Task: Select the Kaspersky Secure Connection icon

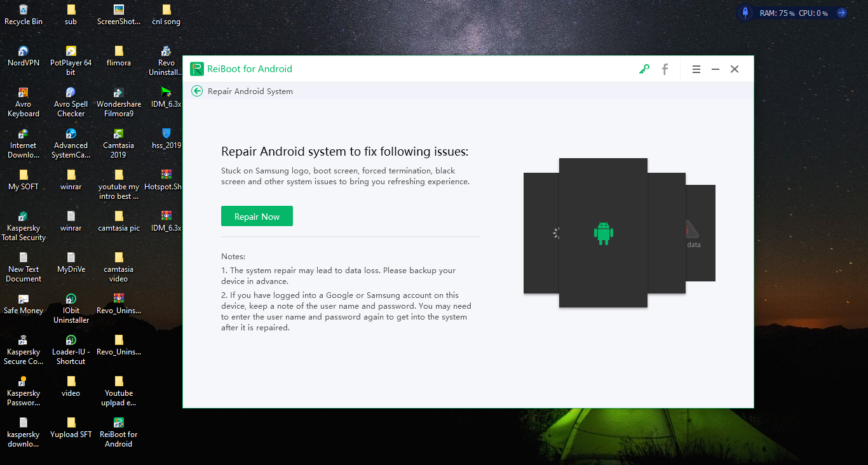Action: (x=24, y=349)
